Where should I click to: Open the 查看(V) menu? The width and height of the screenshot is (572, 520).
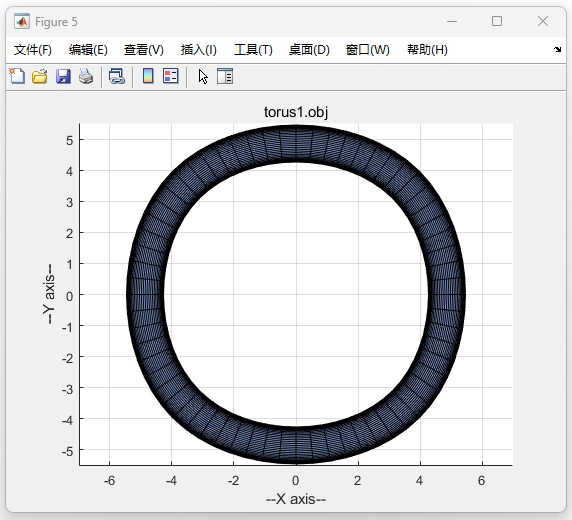point(144,50)
